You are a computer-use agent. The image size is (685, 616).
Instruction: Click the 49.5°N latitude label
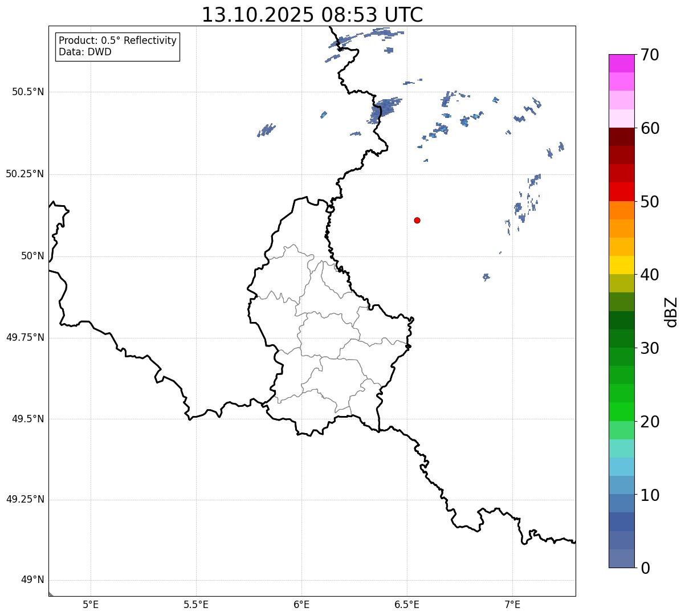28,419
